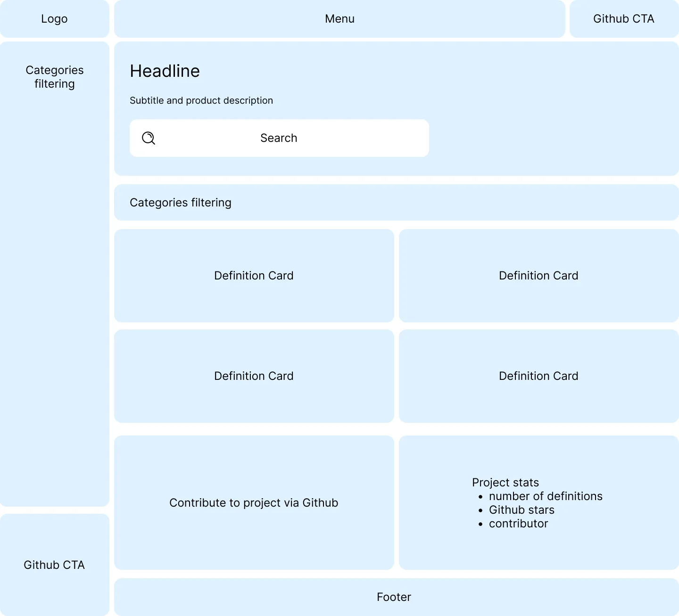Open the right Definition Card in first row

538,276
